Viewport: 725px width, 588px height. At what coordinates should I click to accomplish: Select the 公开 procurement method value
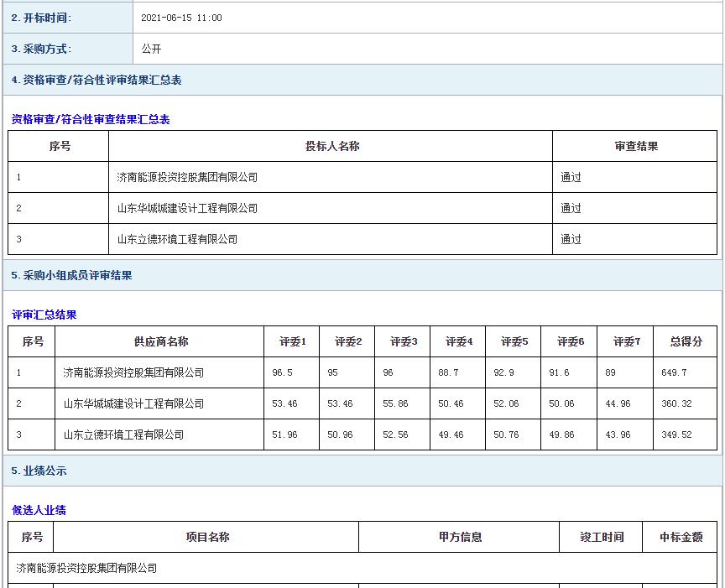pyautogui.click(x=151, y=49)
